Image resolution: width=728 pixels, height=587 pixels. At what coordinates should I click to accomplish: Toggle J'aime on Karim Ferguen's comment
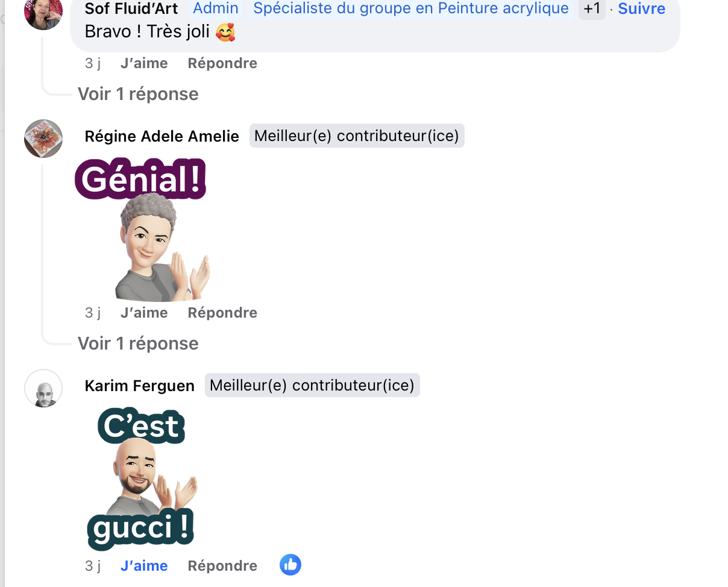[x=144, y=566]
